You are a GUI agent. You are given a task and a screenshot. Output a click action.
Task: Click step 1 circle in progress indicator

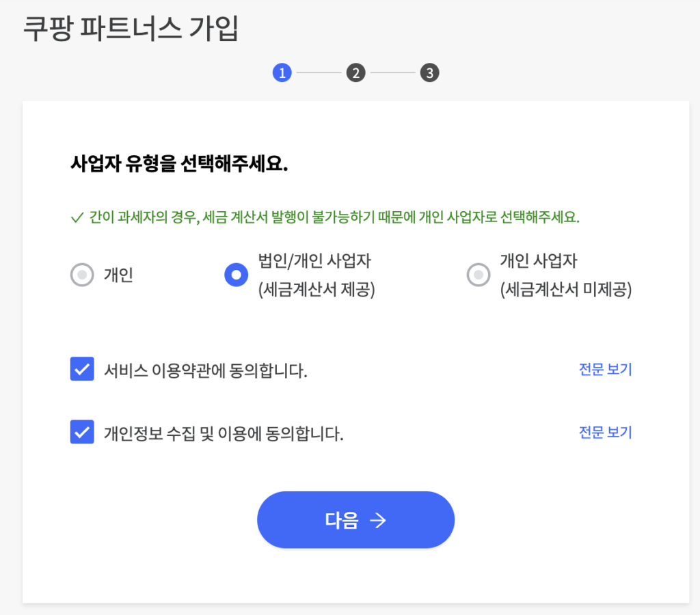coord(282,72)
